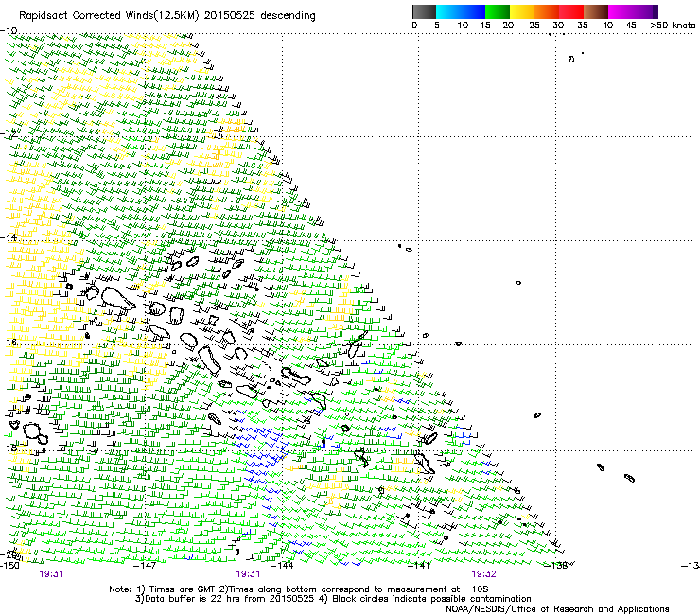Click the longitude label '-147'
Viewport: 700px width, 615px height.
coord(146,566)
